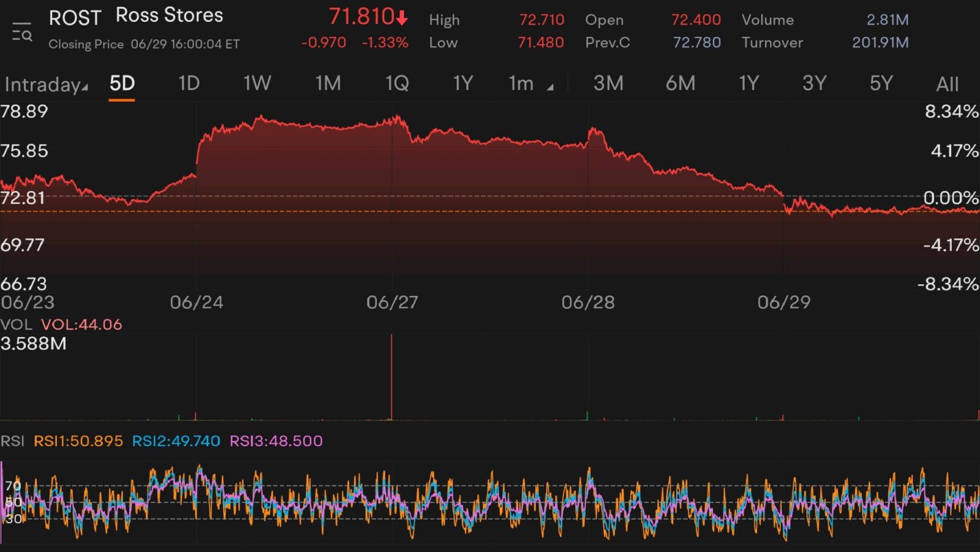Screen dimensions: 980x552
Task: Select the 5D tab
Action: pyautogui.click(x=122, y=83)
